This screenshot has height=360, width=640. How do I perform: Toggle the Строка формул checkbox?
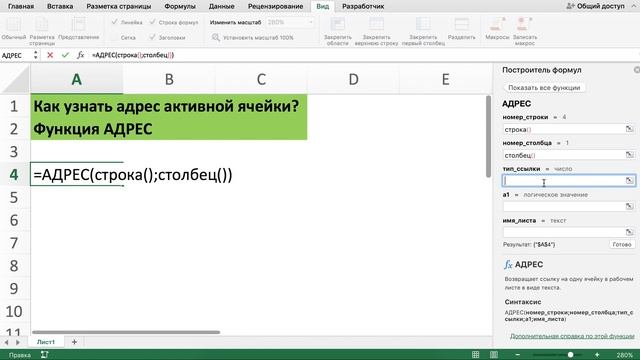(152, 22)
